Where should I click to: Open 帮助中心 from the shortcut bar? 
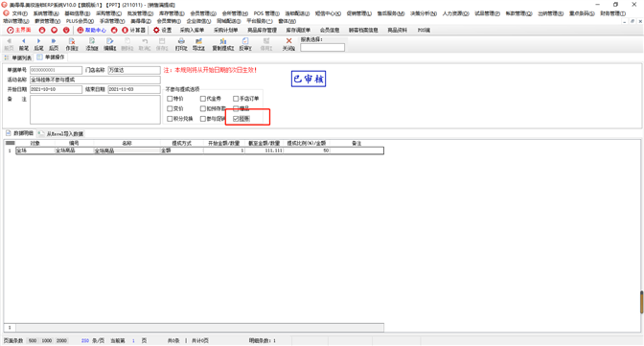coord(92,30)
